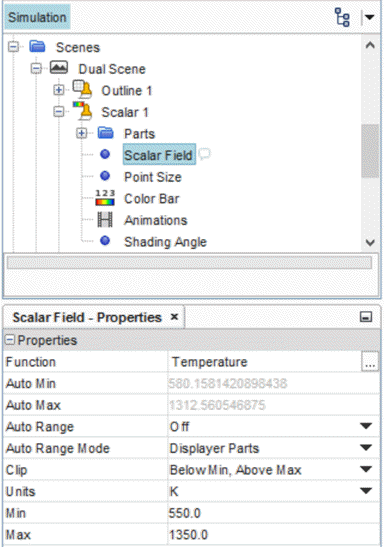Open the Clip dropdown arrow
Image resolution: width=384 pixels, height=547 pixels.
(366, 469)
